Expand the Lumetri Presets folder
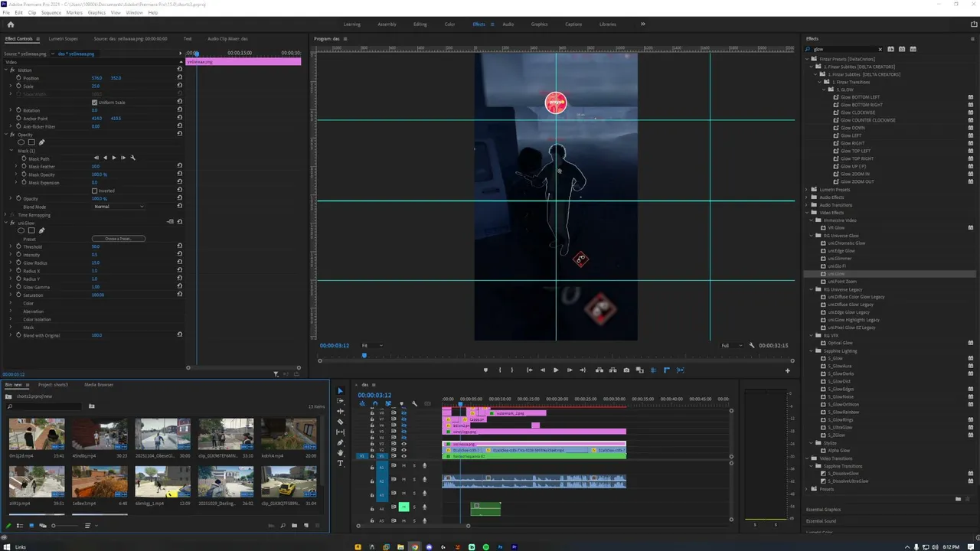The image size is (980, 551). (807, 189)
